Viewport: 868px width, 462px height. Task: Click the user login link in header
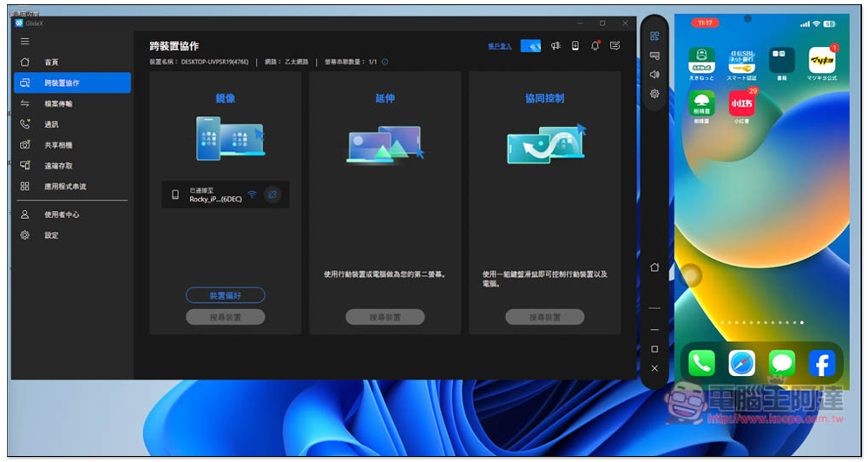tap(499, 46)
